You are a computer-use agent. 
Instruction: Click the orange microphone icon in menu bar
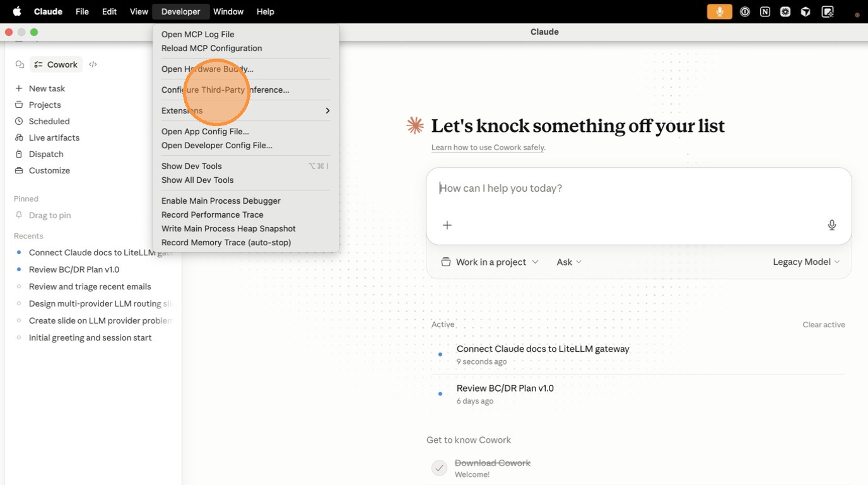[719, 11]
